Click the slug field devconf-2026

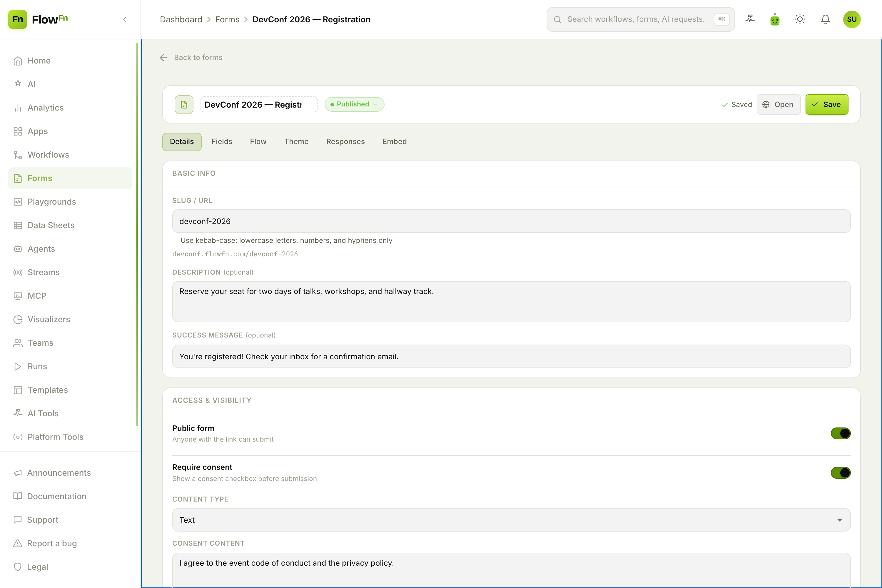click(x=511, y=221)
